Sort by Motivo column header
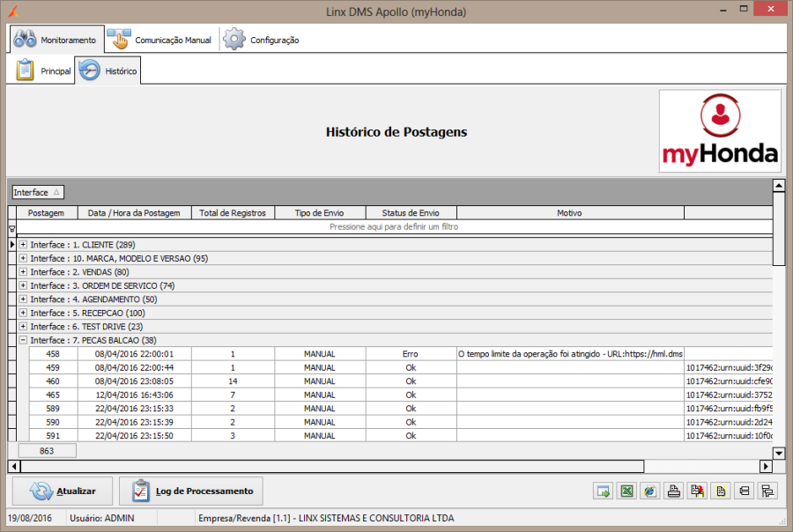The height and width of the screenshot is (532, 793). (x=570, y=213)
